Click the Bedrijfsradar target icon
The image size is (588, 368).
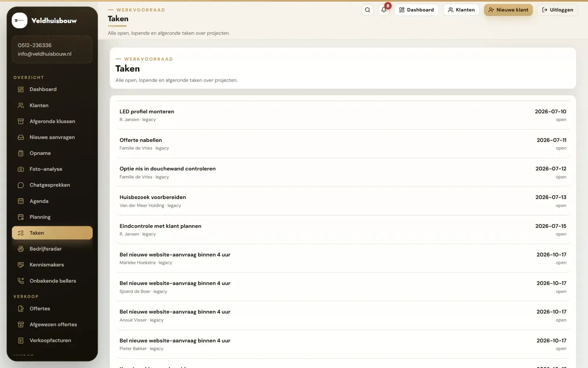click(x=21, y=249)
